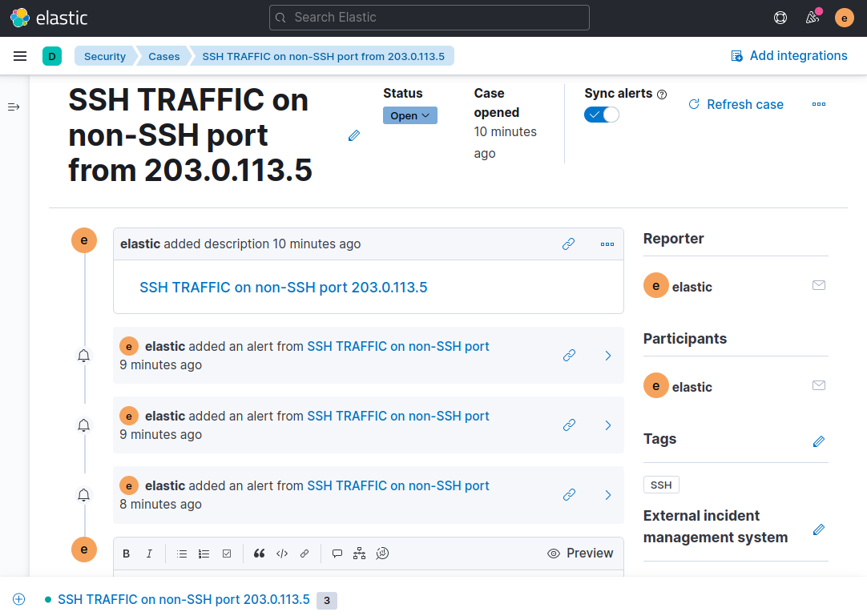Click bell icon of first alert entry
Image resolution: width=867 pixels, height=616 pixels.
tap(83, 356)
